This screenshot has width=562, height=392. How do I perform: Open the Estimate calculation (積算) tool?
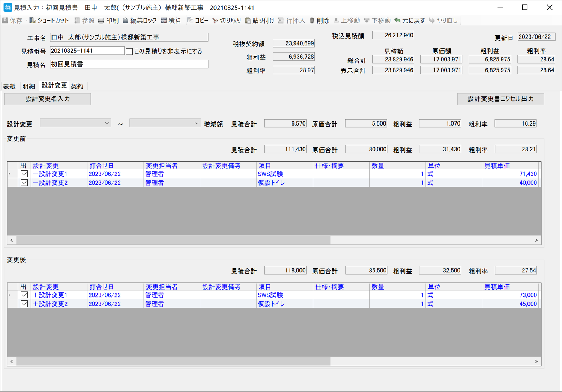click(164, 21)
